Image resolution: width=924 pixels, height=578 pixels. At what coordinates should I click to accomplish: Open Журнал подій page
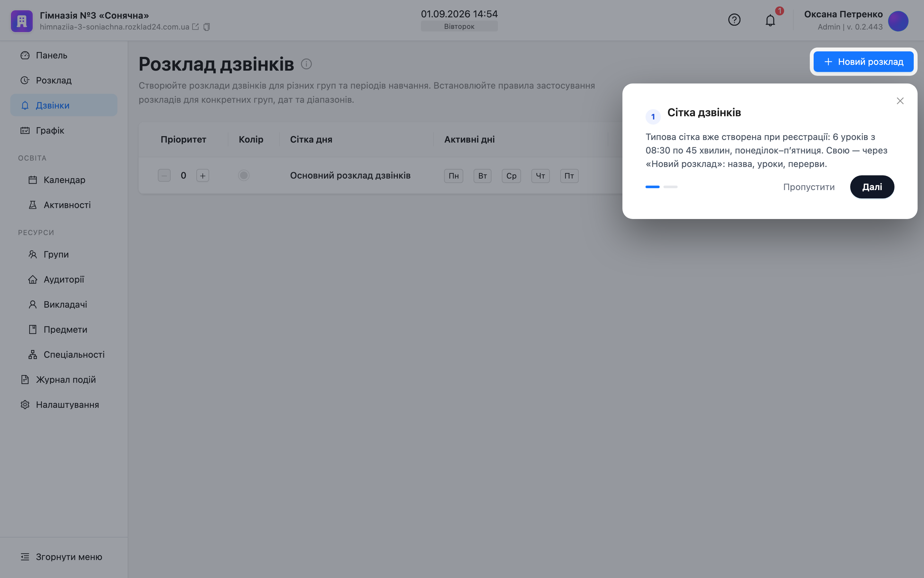[64, 380]
